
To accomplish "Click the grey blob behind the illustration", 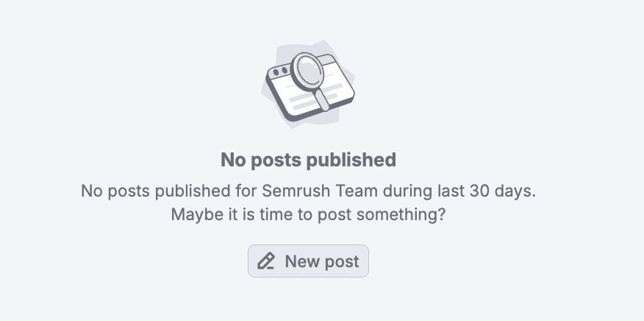I will [309, 83].
